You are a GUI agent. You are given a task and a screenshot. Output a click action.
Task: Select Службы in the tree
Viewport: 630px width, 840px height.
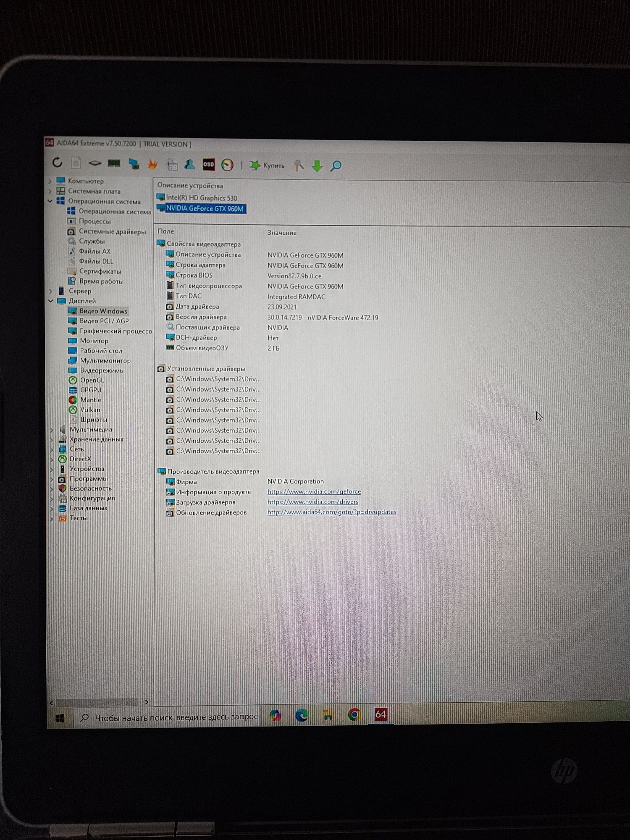click(92, 241)
